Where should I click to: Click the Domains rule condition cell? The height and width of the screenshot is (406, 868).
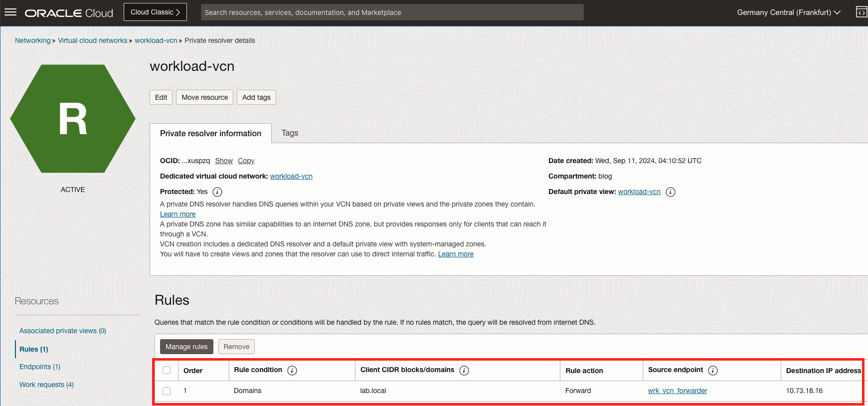[248, 391]
